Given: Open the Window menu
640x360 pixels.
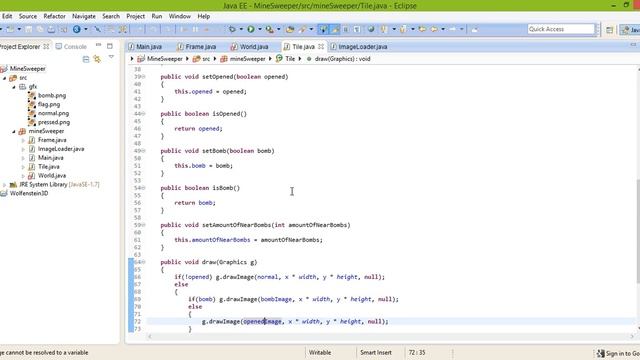Looking at the screenshot, I should (x=180, y=16).
